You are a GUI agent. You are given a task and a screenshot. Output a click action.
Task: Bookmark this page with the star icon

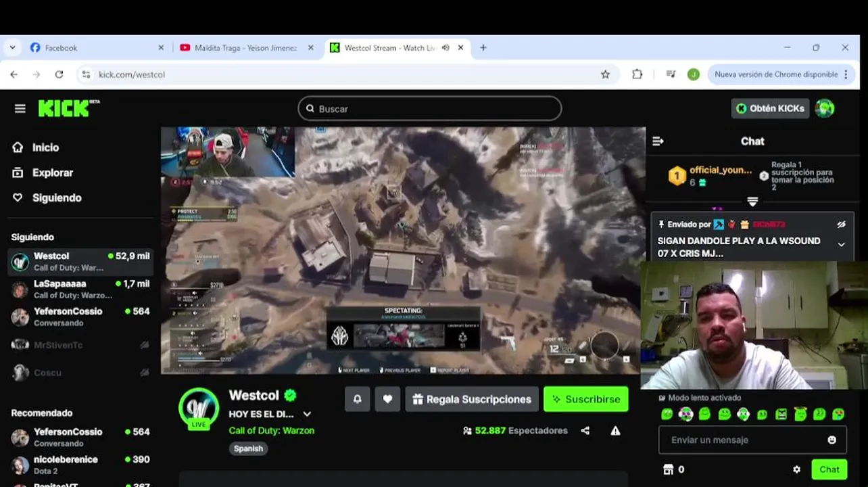(605, 74)
